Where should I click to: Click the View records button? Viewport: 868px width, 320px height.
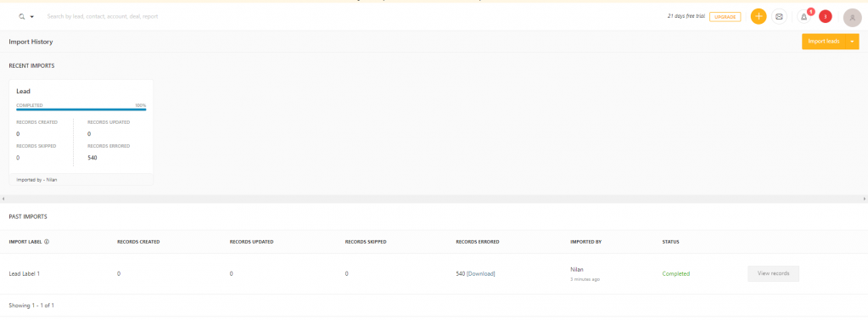(x=773, y=273)
